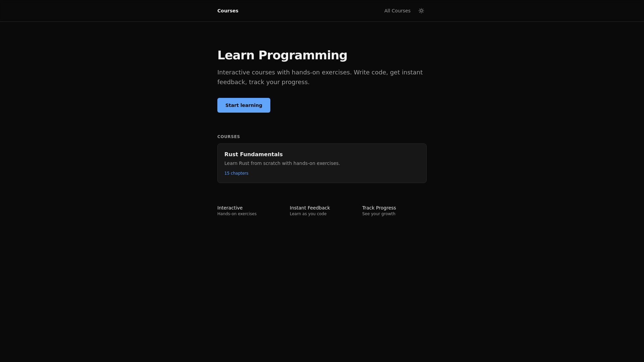
Task: Click the COURSES section heading text
Action: click(229, 137)
